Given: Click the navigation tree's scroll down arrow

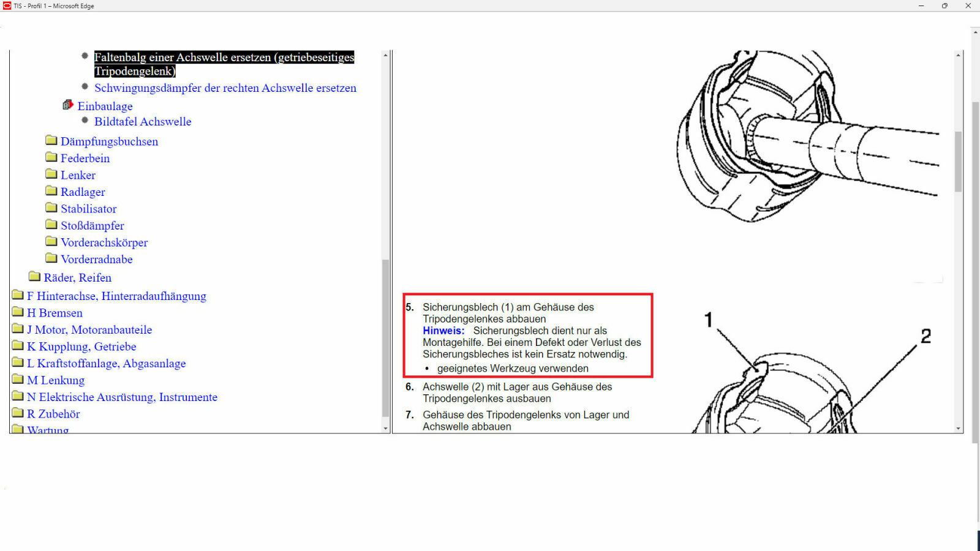Looking at the screenshot, I should [385, 429].
